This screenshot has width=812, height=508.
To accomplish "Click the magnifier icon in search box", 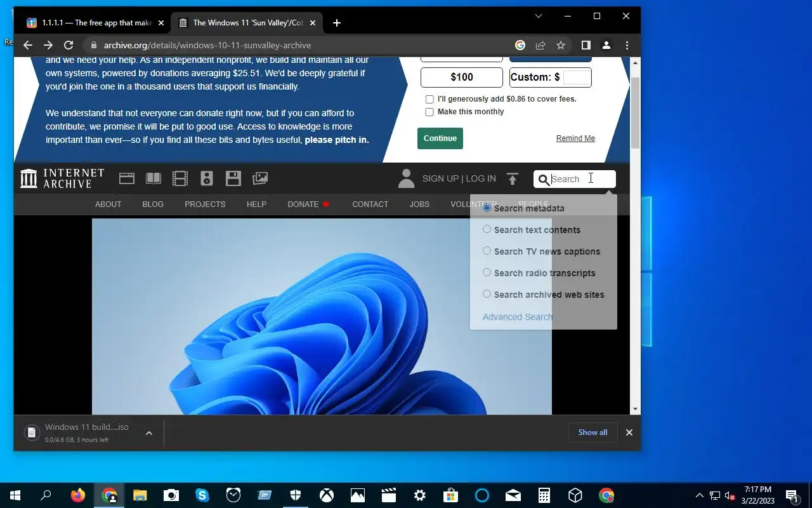I will 544,180.
